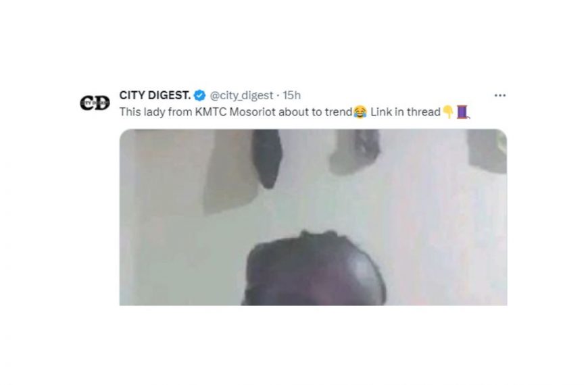Screen dimensions: 588x385
Task: Click the blue verified badge
Action: pos(199,96)
